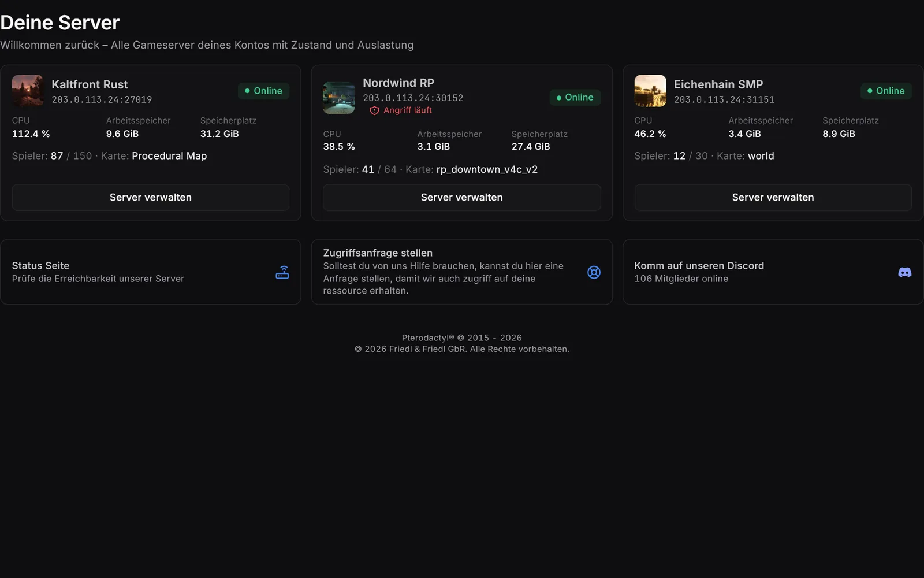Viewport: 924px width, 578px height.
Task: Click Prüfe die Erreichbarkeit unserer Server text
Action: (98, 279)
